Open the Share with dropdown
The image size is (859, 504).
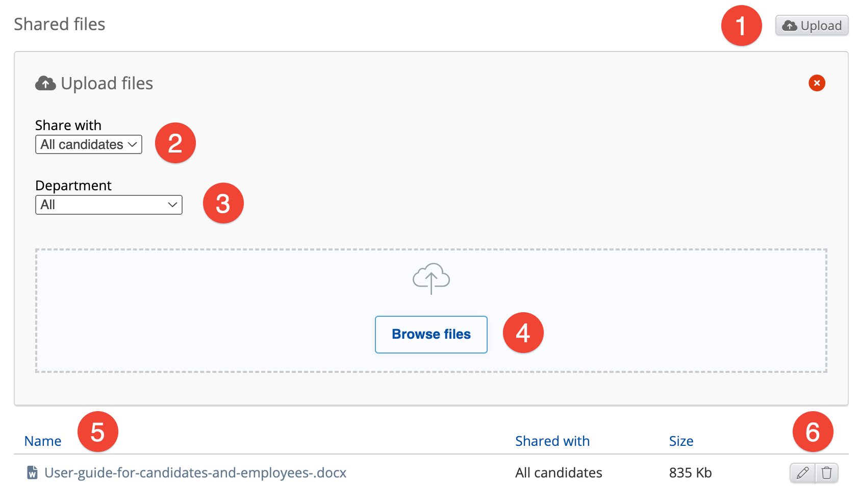coord(88,144)
